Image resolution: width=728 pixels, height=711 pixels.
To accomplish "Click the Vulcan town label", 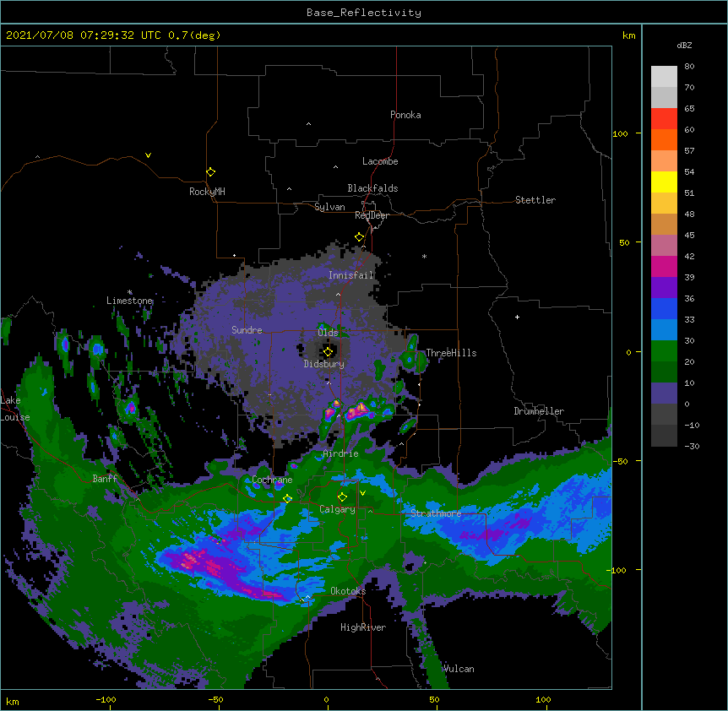I will pyautogui.click(x=459, y=669).
